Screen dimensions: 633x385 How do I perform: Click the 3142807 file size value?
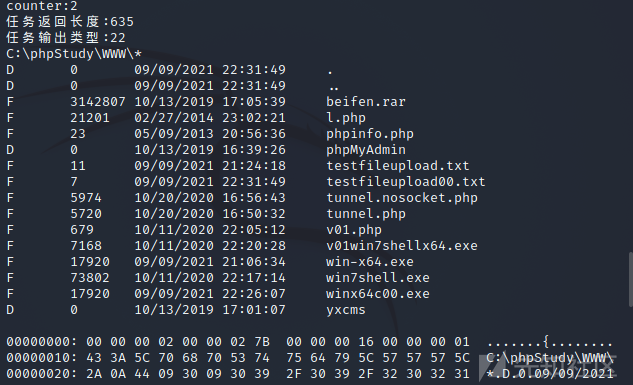point(98,102)
